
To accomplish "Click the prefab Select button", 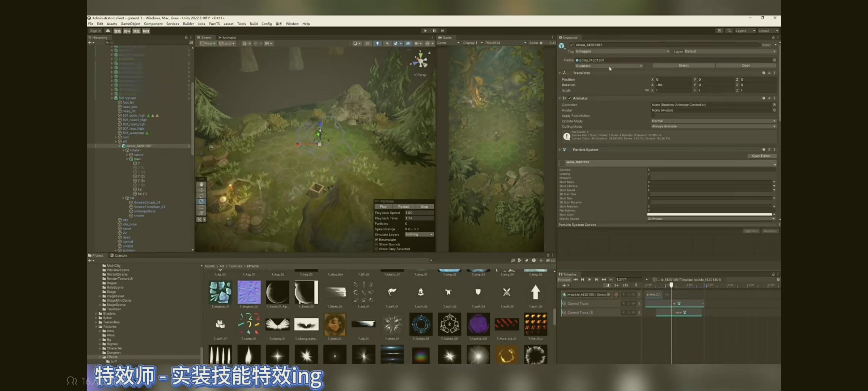I will click(x=684, y=66).
